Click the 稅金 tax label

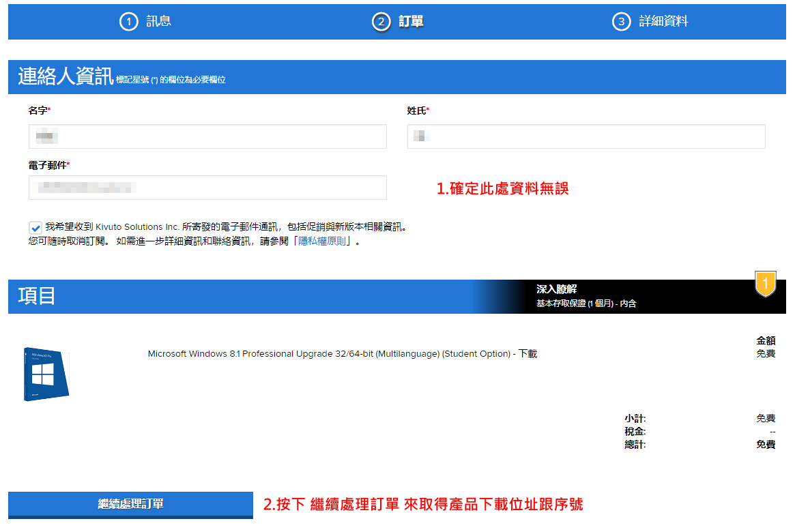[x=635, y=431]
